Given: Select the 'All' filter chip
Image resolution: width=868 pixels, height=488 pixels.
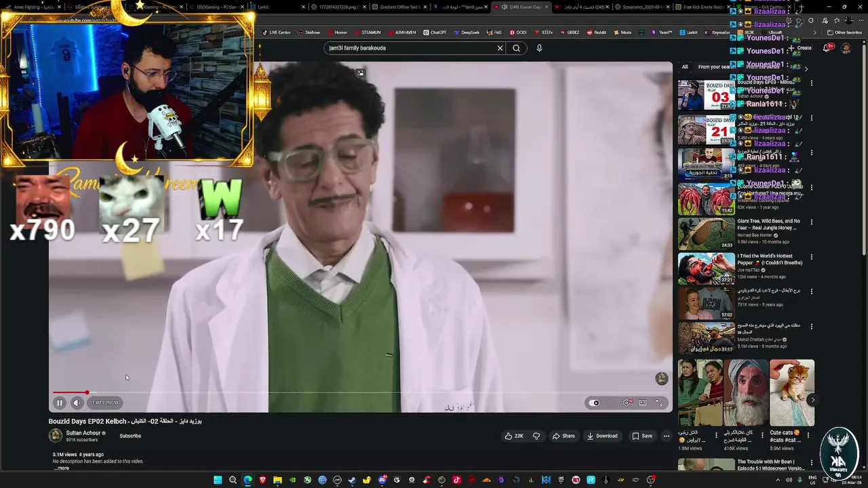Looking at the screenshot, I should pyautogui.click(x=685, y=66).
